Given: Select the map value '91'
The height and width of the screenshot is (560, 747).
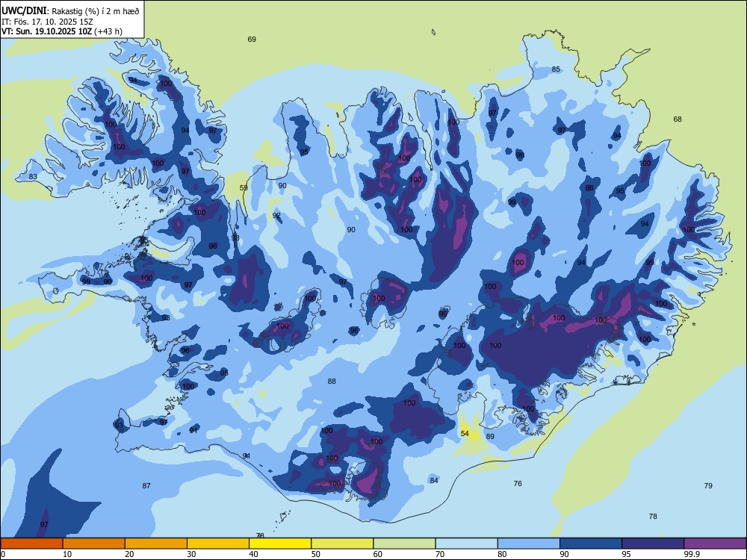Looking at the screenshot, I should [x=193, y=430].
